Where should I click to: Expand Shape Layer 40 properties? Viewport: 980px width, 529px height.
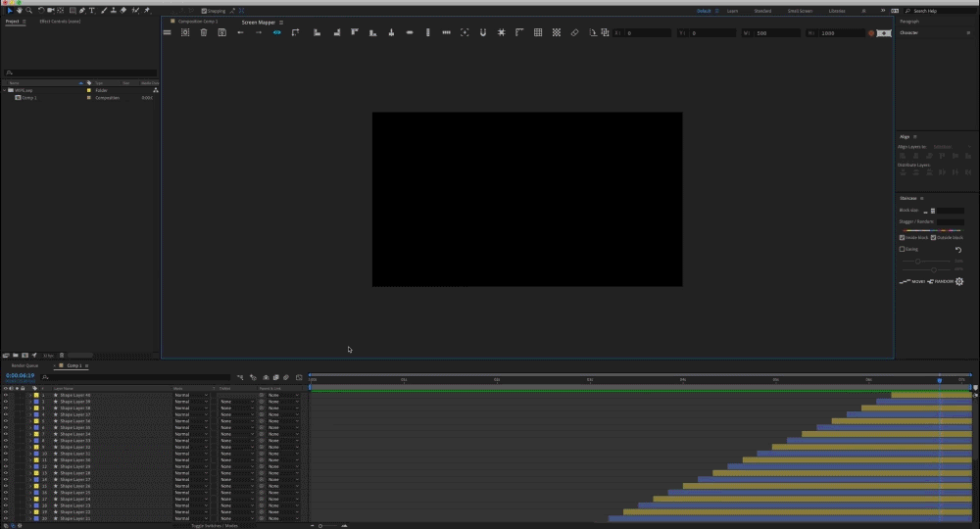click(30, 396)
